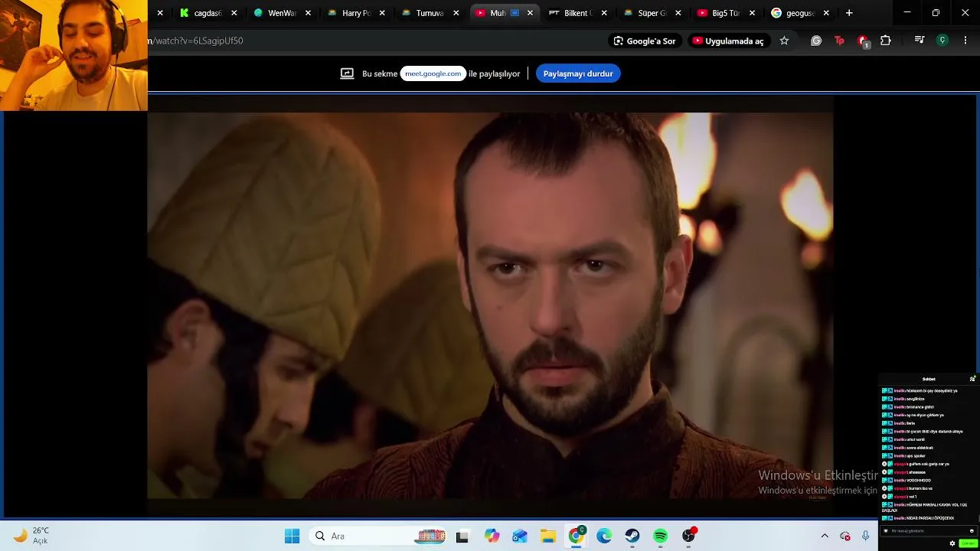Click Paylaşmayı durdur to stop sharing
980x551 pixels.
(x=578, y=73)
